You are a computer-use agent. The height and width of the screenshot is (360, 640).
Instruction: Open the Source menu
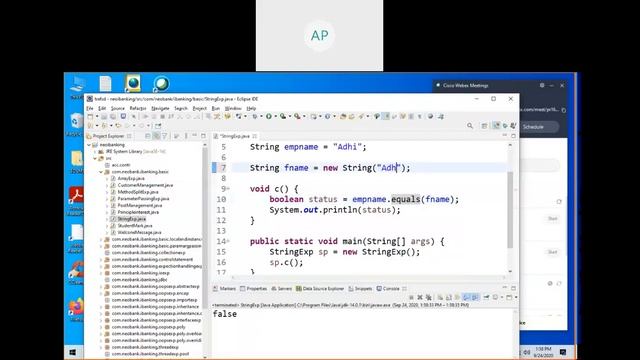(118, 108)
